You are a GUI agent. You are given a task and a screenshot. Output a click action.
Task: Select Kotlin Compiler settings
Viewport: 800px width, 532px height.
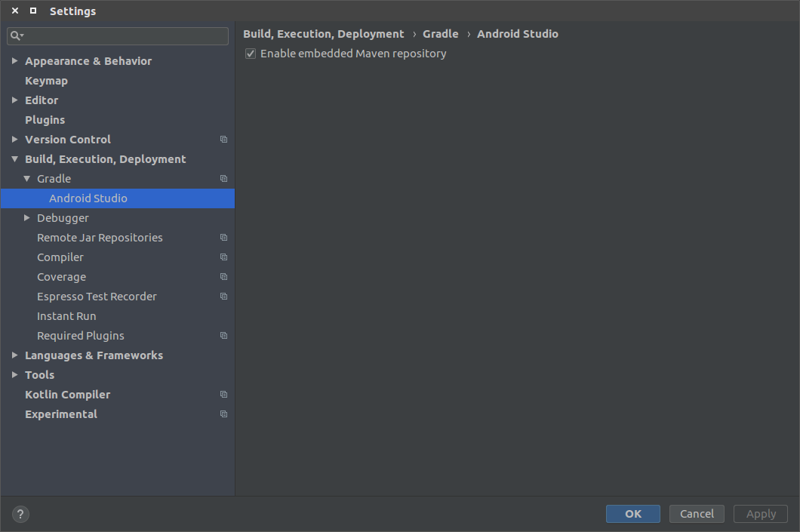68,395
